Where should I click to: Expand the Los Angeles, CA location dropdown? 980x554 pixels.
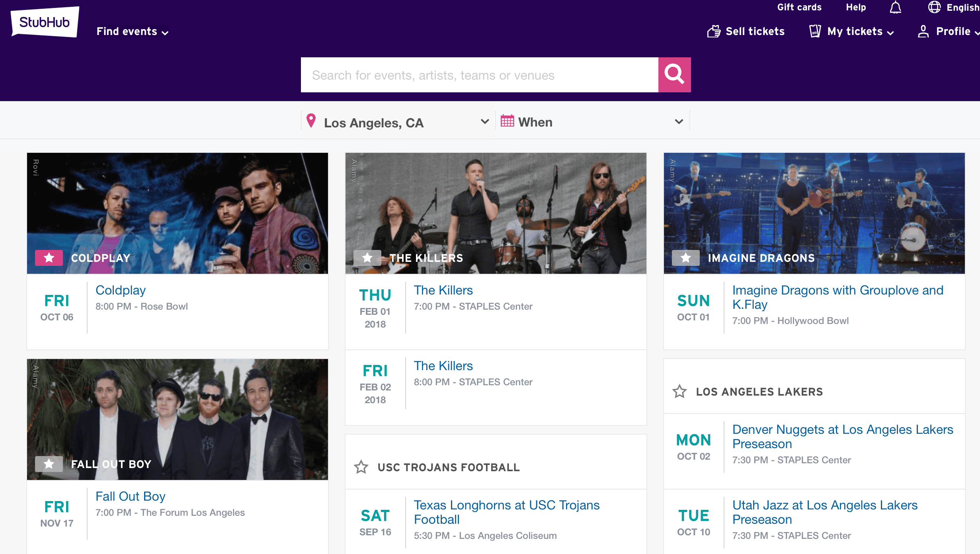tap(484, 121)
